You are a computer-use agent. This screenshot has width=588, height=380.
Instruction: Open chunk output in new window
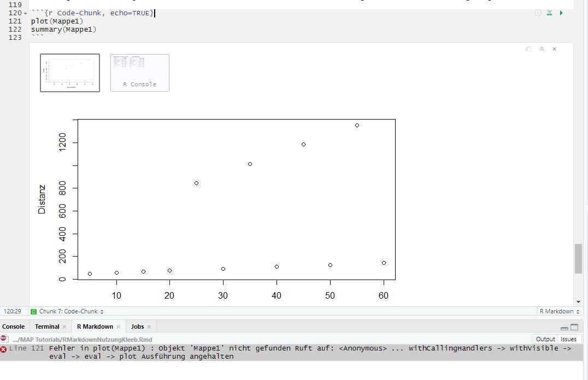528,49
